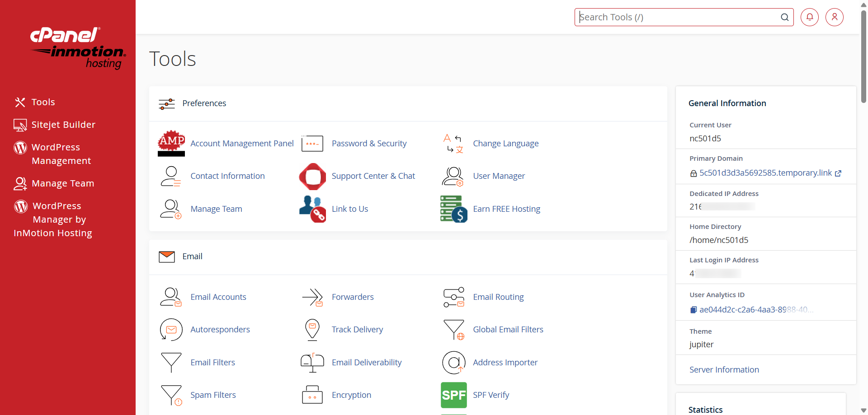
Task: Click the Spam Filters icon
Action: click(x=171, y=395)
